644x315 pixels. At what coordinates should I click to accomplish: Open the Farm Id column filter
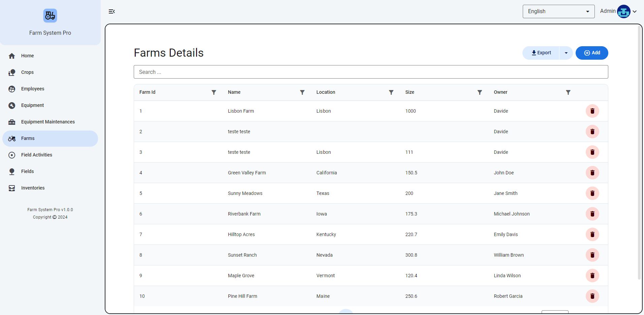(x=214, y=92)
